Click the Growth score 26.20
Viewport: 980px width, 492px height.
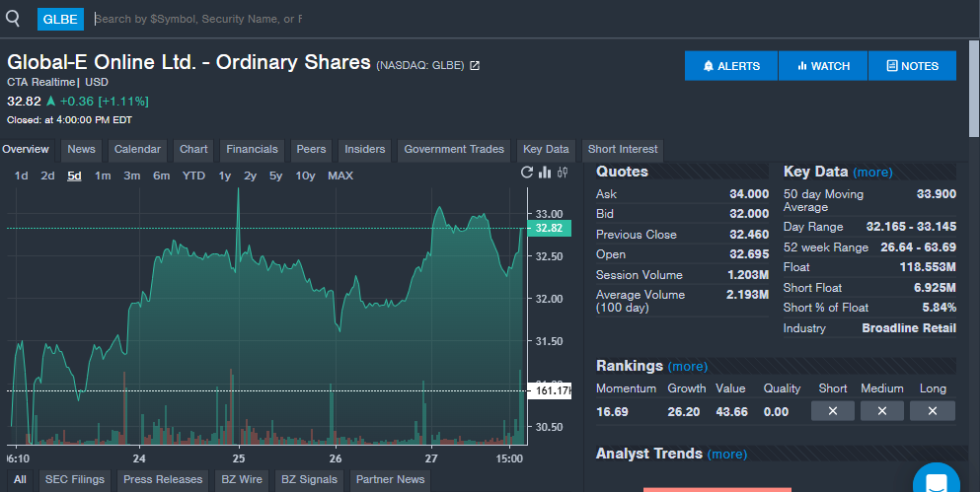click(x=683, y=411)
